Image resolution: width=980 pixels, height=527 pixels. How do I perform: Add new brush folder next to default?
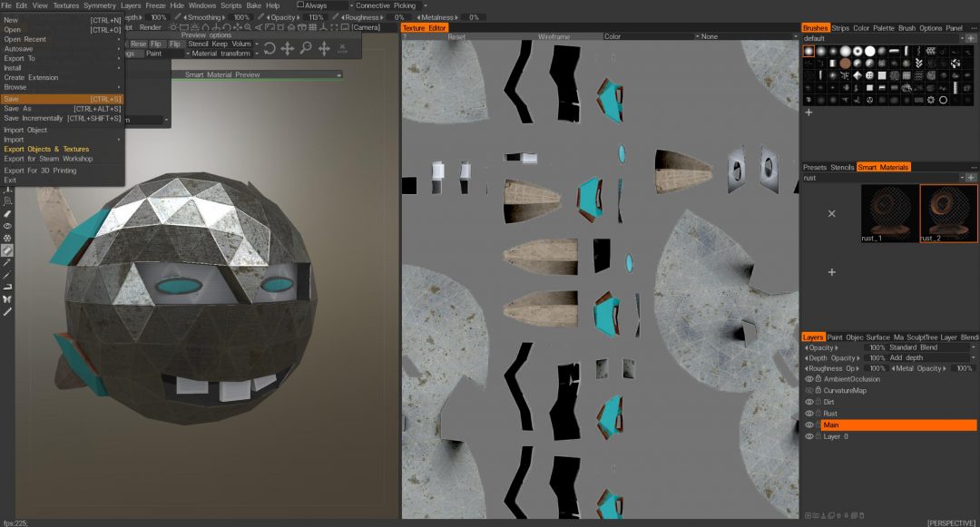[971, 38]
